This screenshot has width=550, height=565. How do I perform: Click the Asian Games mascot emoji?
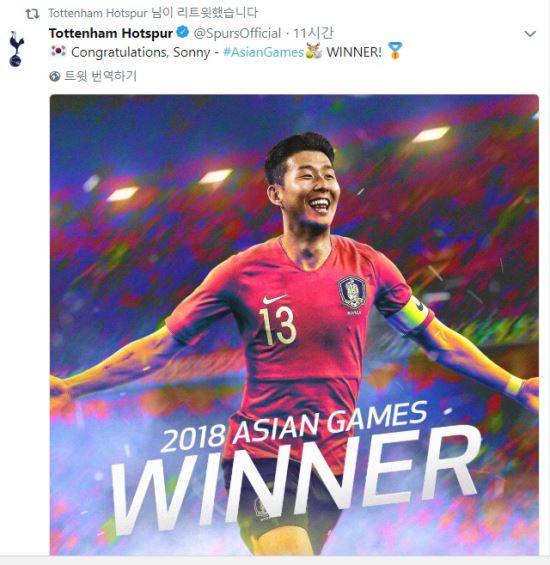coord(313,51)
